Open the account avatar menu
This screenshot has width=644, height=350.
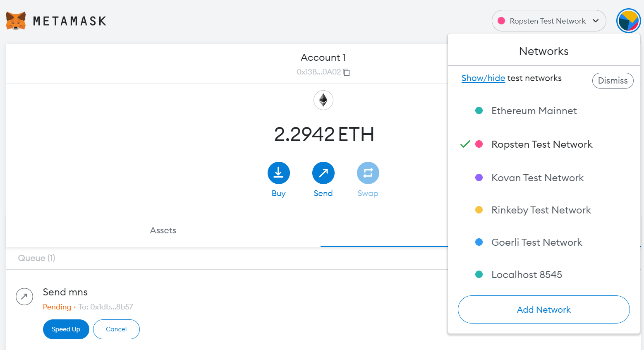pyautogui.click(x=628, y=21)
